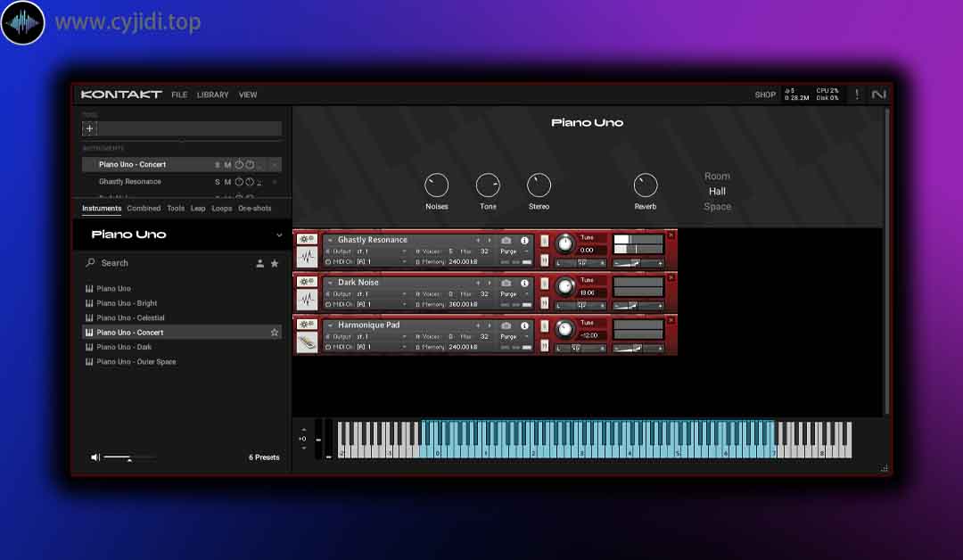Screen dimensions: 963x560
Task: Collapse the Dark Noise instrument header
Action: click(x=331, y=283)
